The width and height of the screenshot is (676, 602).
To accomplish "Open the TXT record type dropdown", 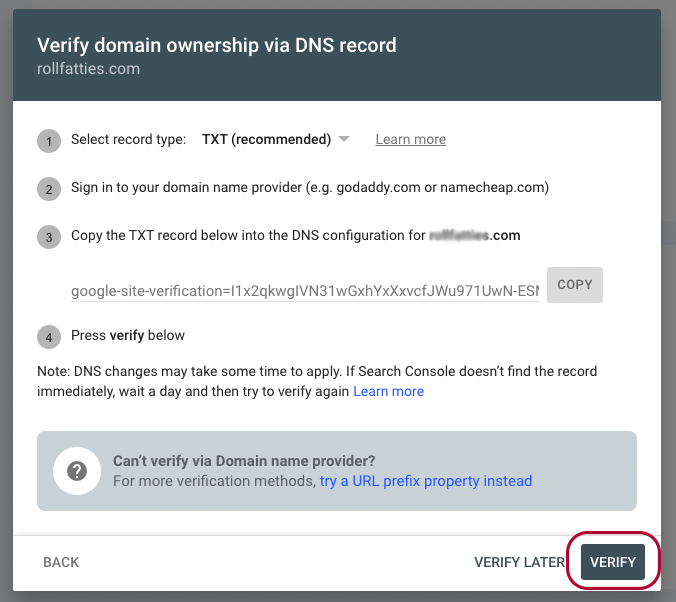I will pos(276,139).
